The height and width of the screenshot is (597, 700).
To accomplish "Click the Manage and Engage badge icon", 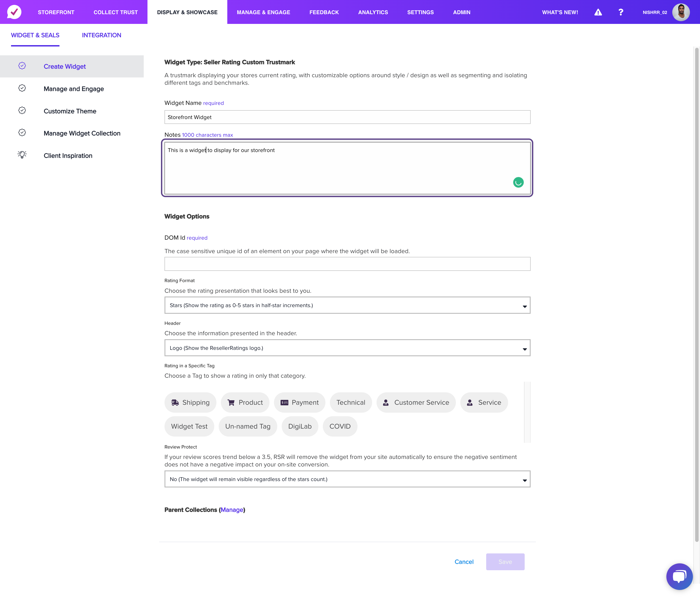I will click(22, 88).
